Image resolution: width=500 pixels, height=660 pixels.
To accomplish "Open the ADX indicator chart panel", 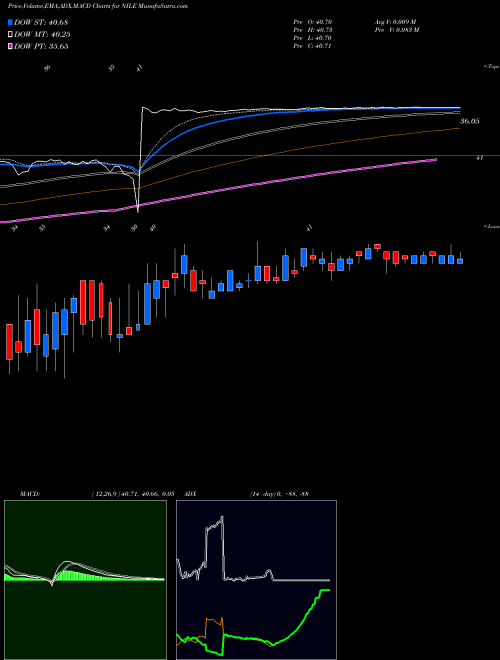I will pyautogui.click(x=256, y=580).
